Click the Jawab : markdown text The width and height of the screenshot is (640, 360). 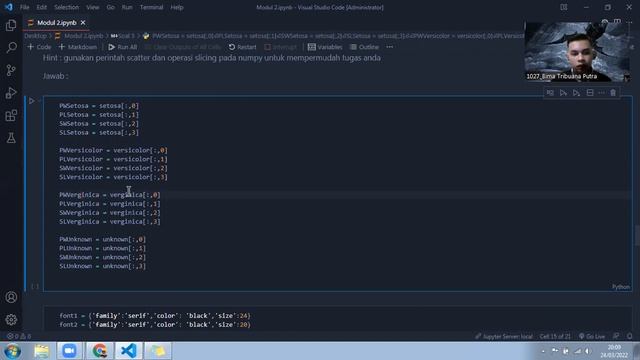56,76
